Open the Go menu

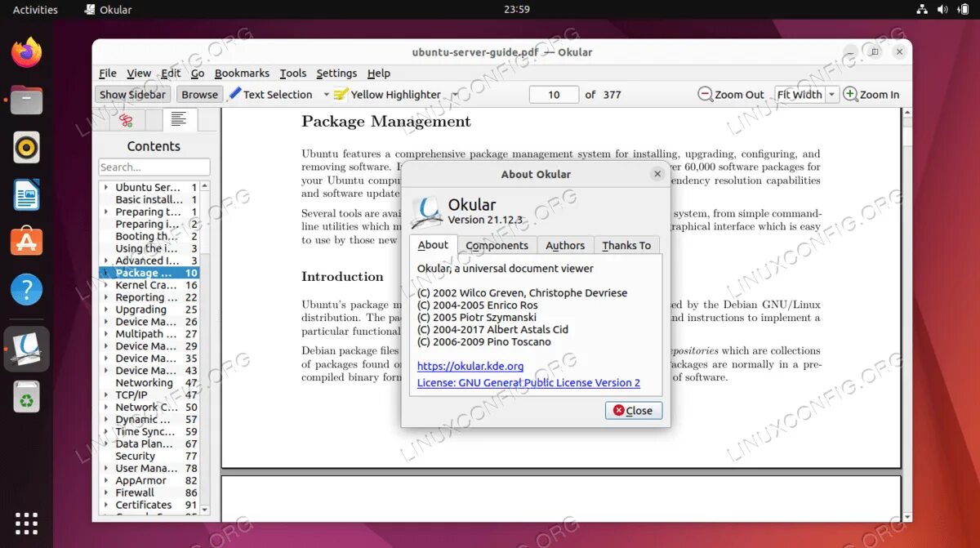(x=198, y=73)
